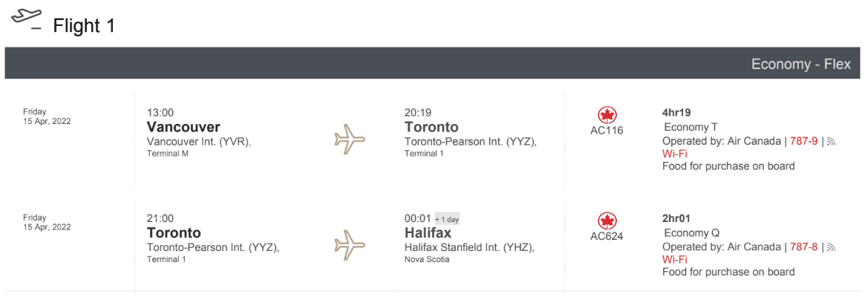Click the 4hr19 flight duration
The image size is (868, 297).
click(x=676, y=113)
